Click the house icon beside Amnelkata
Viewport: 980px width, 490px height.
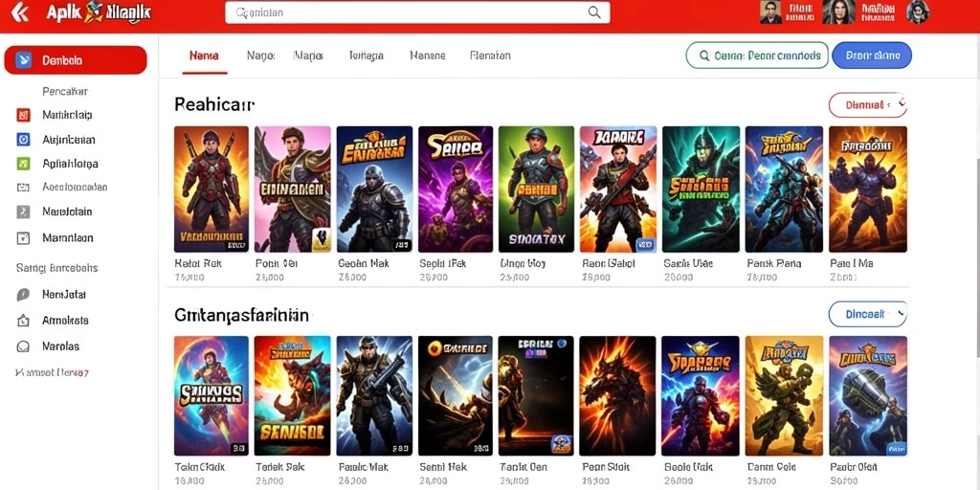point(23,321)
